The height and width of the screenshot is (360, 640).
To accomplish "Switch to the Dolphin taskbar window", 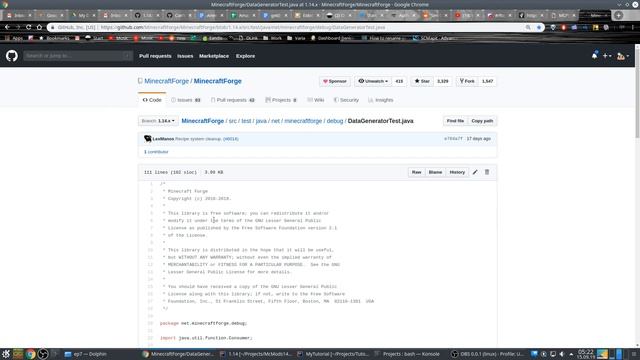I will [86, 354].
